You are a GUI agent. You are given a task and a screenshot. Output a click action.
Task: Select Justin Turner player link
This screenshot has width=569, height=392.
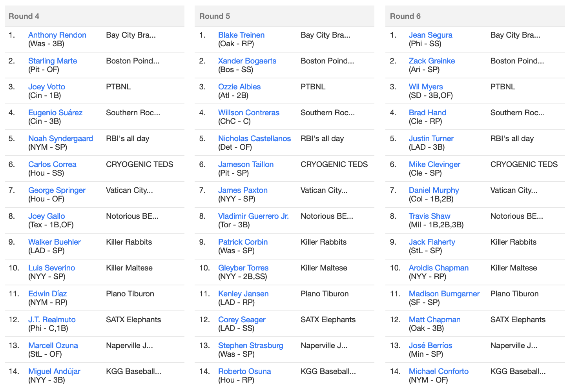431,138
